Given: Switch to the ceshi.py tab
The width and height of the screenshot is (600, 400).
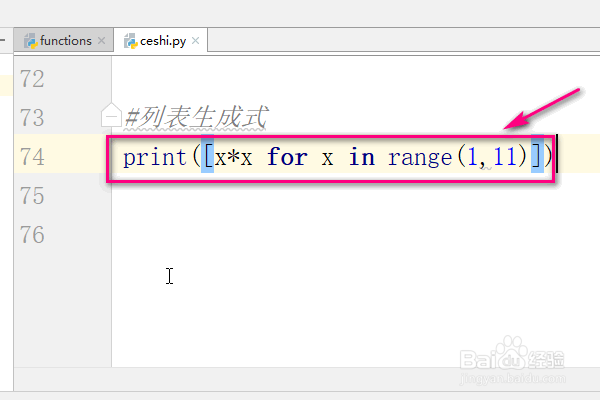Looking at the screenshot, I should click(161, 40).
